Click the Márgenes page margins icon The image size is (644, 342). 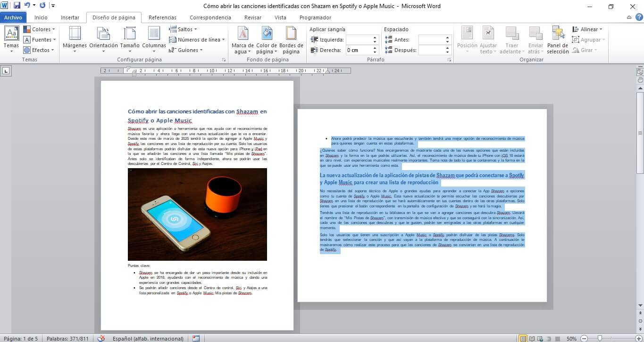(75, 33)
